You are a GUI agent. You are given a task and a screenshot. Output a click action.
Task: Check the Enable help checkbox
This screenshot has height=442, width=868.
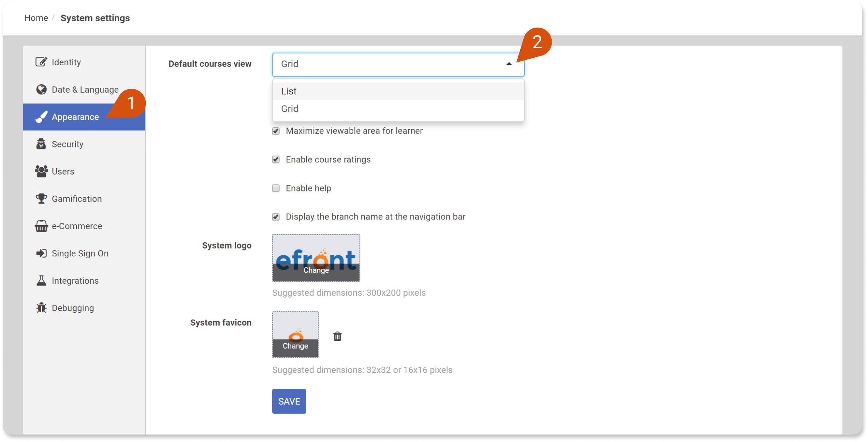(276, 188)
